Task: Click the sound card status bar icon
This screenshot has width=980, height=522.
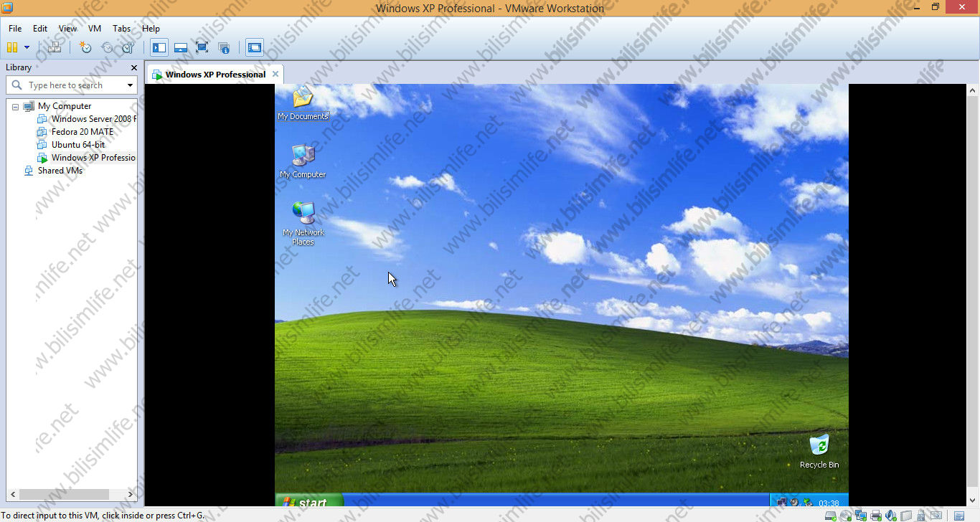Action: point(890,516)
